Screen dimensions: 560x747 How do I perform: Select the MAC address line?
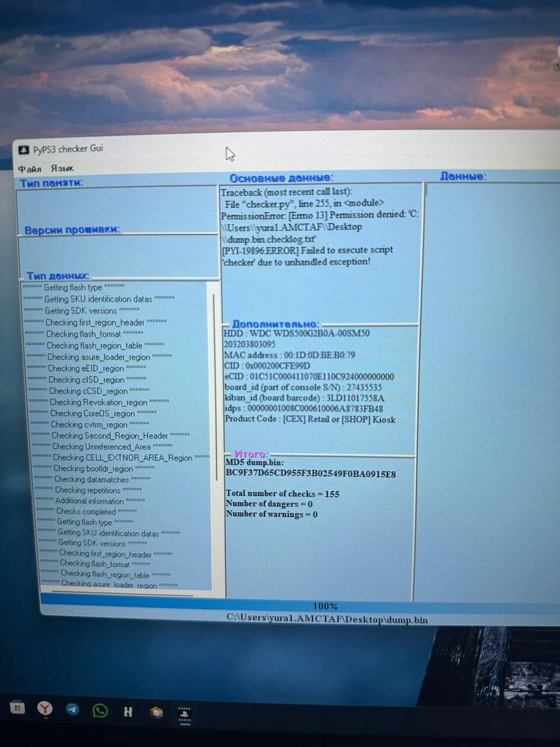click(289, 355)
